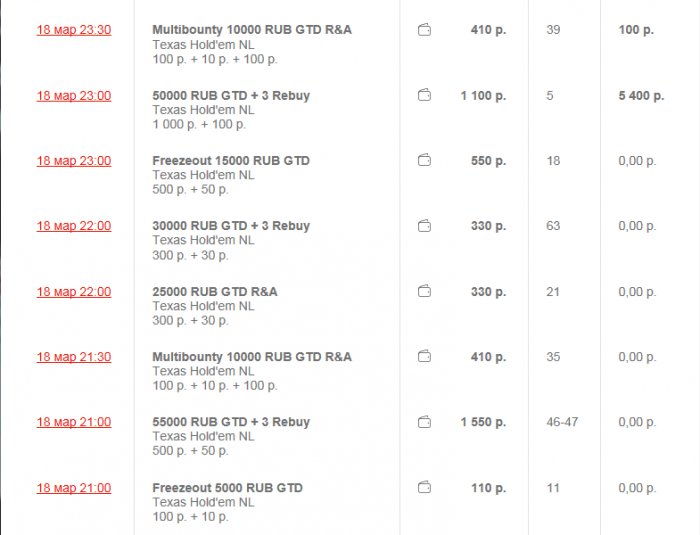Screen dimensions: 700x535
Task: Click wallet icon beside 50000 RUB GTD tournament
Action: tap(424, 96)
